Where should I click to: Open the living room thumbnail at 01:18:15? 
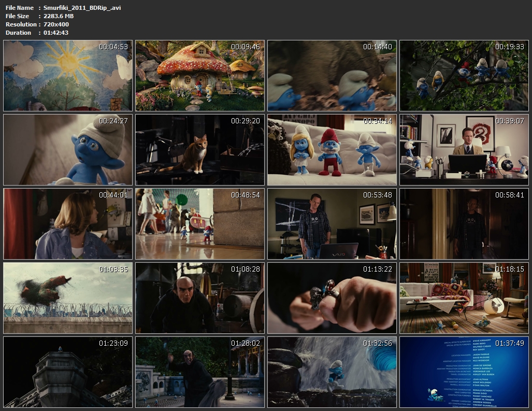click(464, 298)
